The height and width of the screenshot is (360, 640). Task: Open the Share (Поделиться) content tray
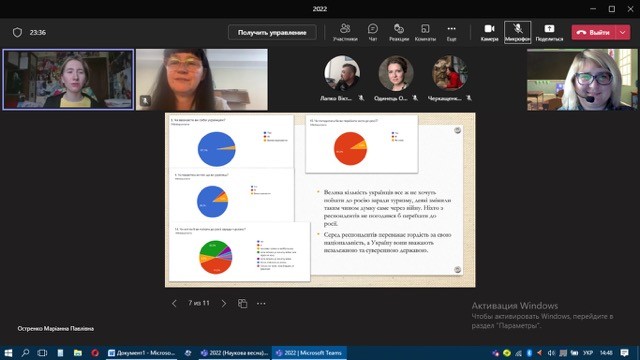tap(549, 32)
